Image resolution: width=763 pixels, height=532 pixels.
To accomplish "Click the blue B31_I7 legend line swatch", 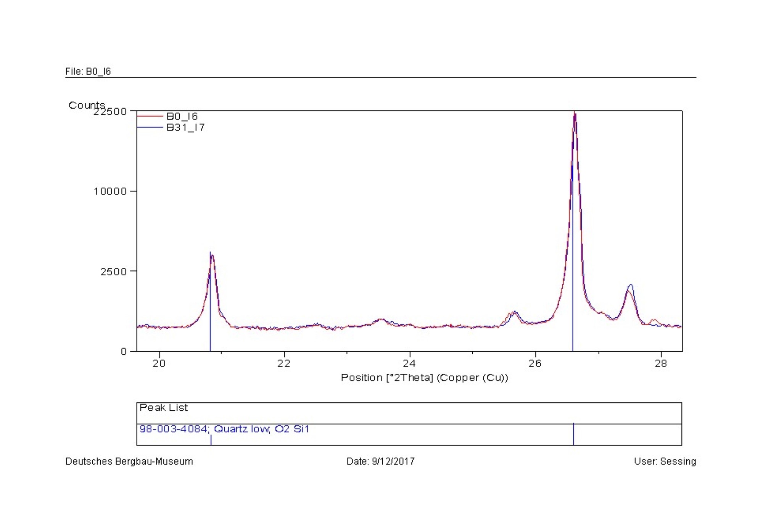I will click(150, 127).
